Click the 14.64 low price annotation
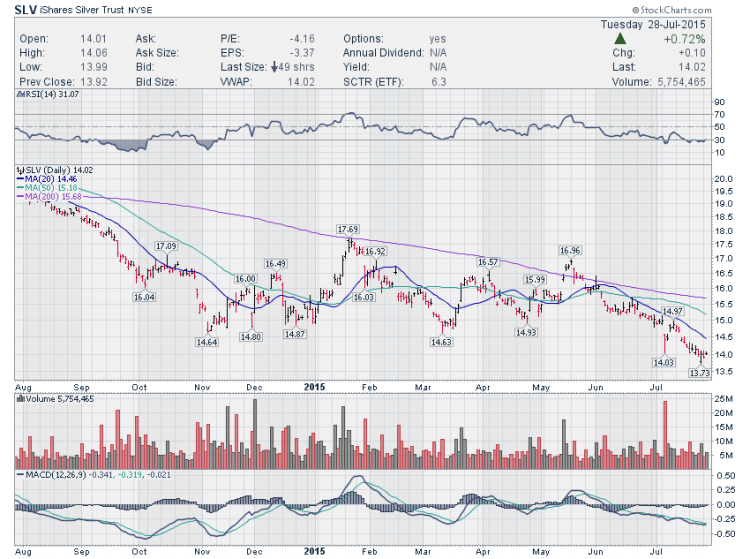Screen dimensions: 750x559 [x=207, y=342]
